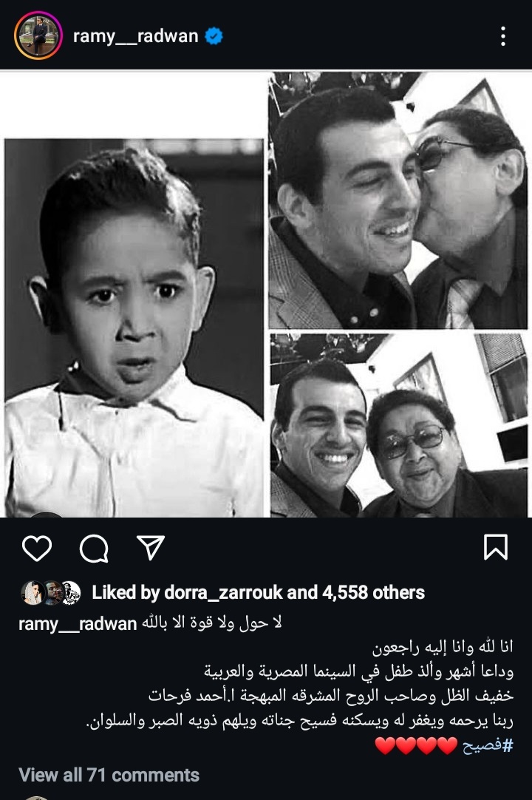The width and height of the screenshot is (532, 800).
Task: Tap the child portrait photo
Action: coord(134,328)
